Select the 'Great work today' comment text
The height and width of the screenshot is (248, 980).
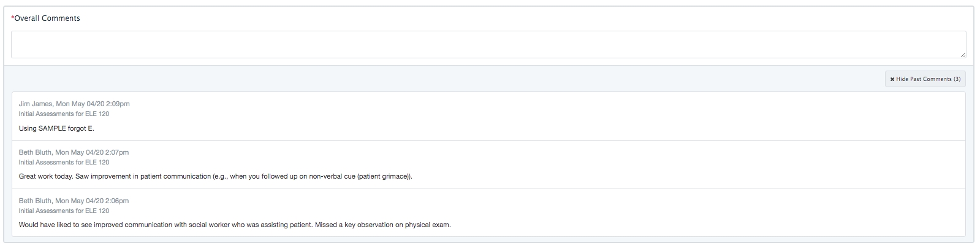(215, 177)
